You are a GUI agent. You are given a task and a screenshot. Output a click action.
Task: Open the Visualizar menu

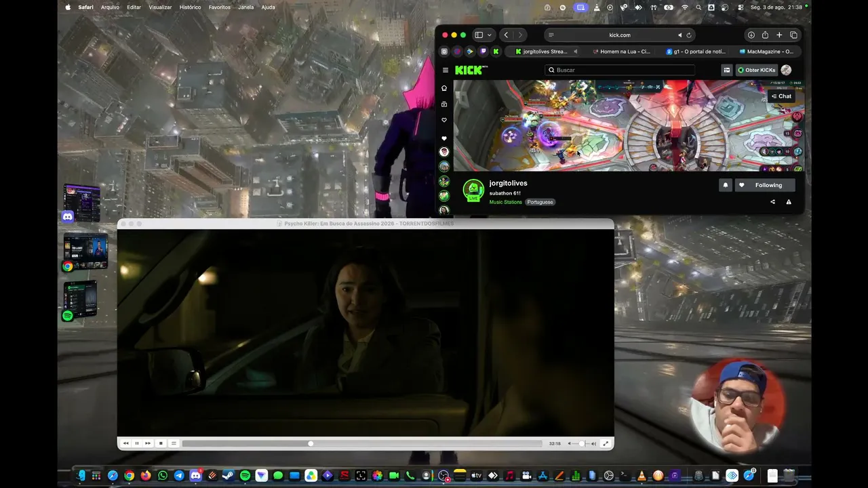point(160,7)
